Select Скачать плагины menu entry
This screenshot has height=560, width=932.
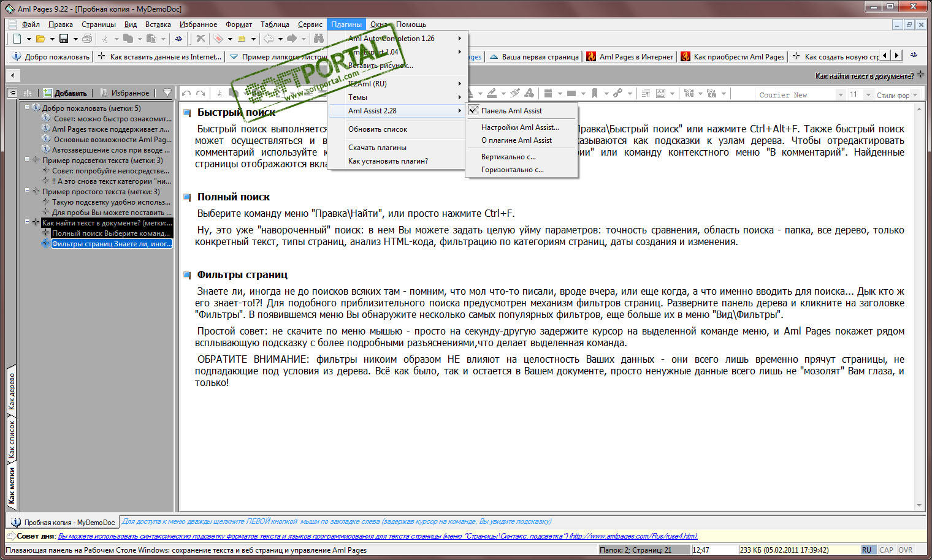click(x=399, y=148)
